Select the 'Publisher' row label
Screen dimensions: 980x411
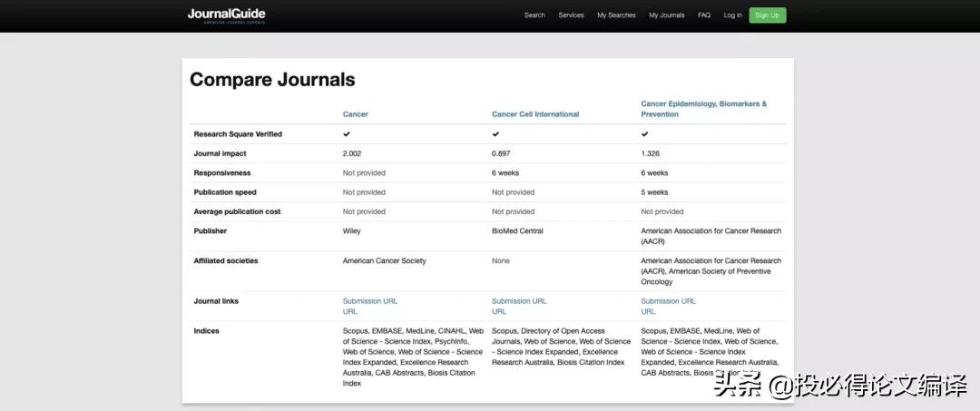[x=210, y=231]
